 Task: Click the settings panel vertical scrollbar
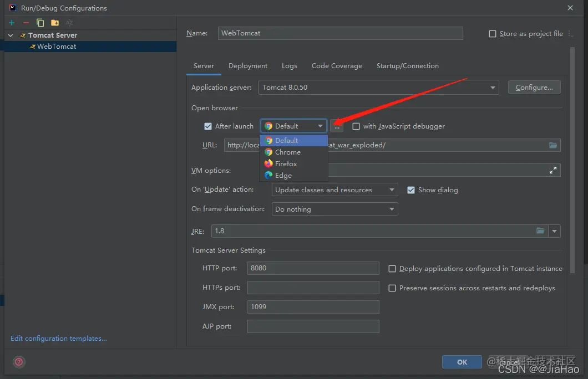pyautogui.click(x=572, y=160)
